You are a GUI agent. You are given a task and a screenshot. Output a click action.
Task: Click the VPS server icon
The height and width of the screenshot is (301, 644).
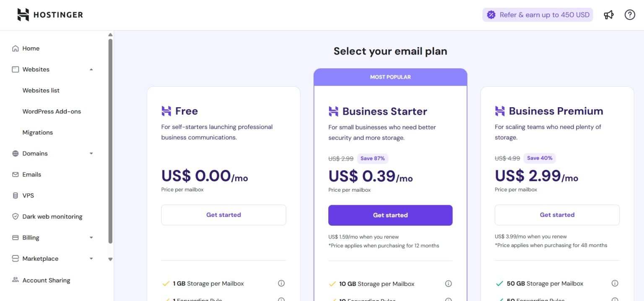pyautogui.click(x=16, y=196)
